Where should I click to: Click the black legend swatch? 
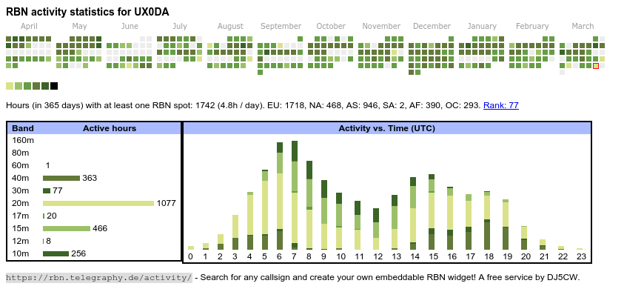[x=54, y=86]
